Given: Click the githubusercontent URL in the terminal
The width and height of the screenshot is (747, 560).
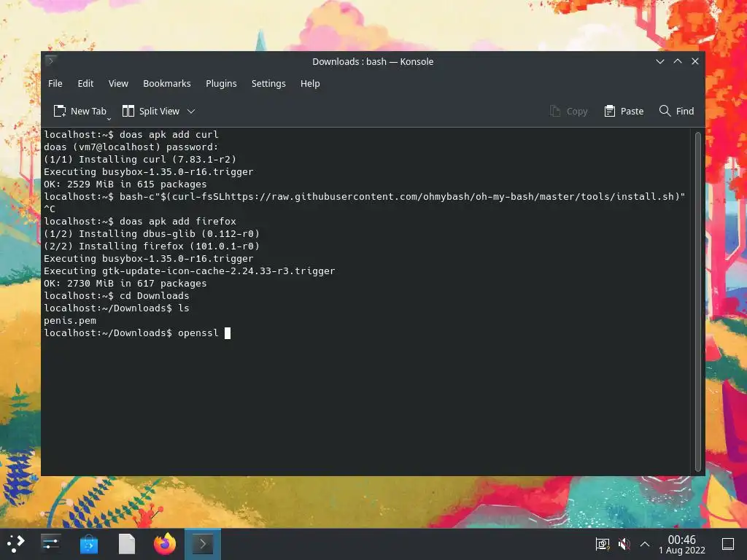Looking at the screenshot, I should (x=450, y=197).
